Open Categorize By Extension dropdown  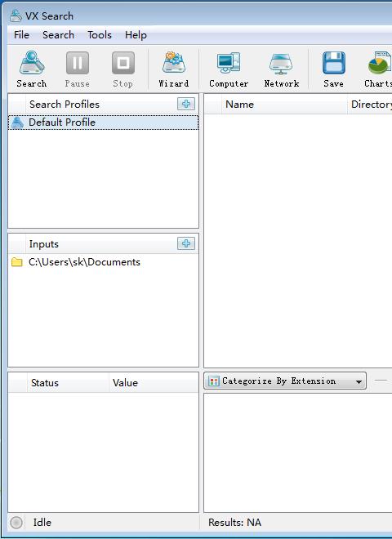tap(285, 381)
